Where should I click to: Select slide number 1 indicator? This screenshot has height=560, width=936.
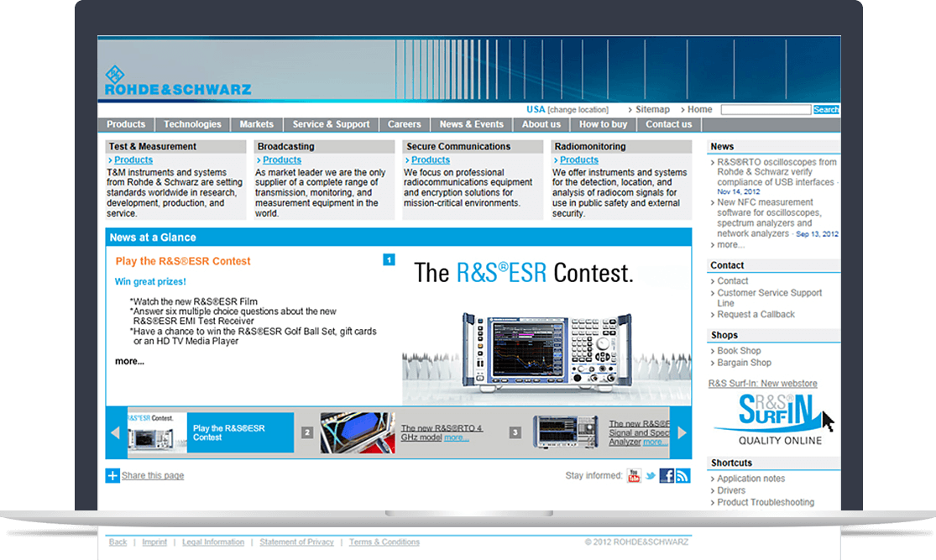coord(389,260)
